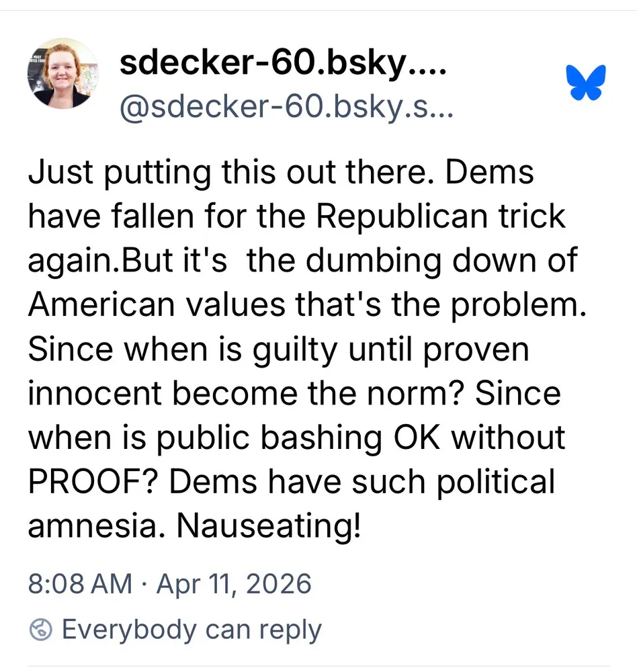Open the Everybody can reply label
Viewport: 637px width, 672px height.
click(192, 630)
